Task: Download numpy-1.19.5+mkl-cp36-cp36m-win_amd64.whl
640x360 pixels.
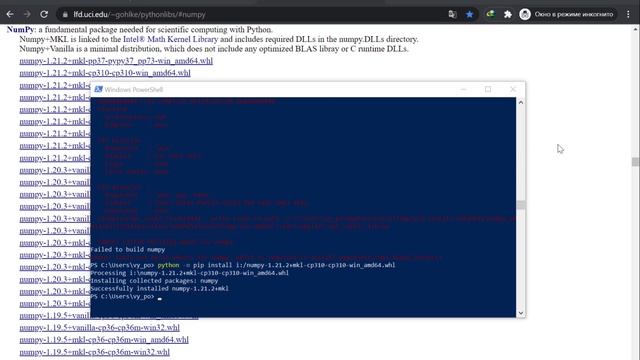Action: 104,340
